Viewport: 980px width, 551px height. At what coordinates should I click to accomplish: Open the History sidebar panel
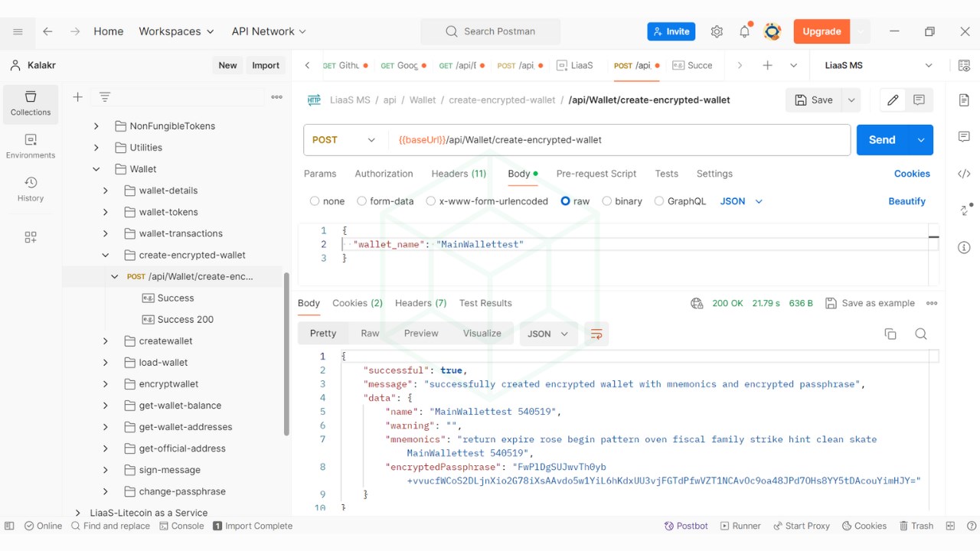coord(31,190)
